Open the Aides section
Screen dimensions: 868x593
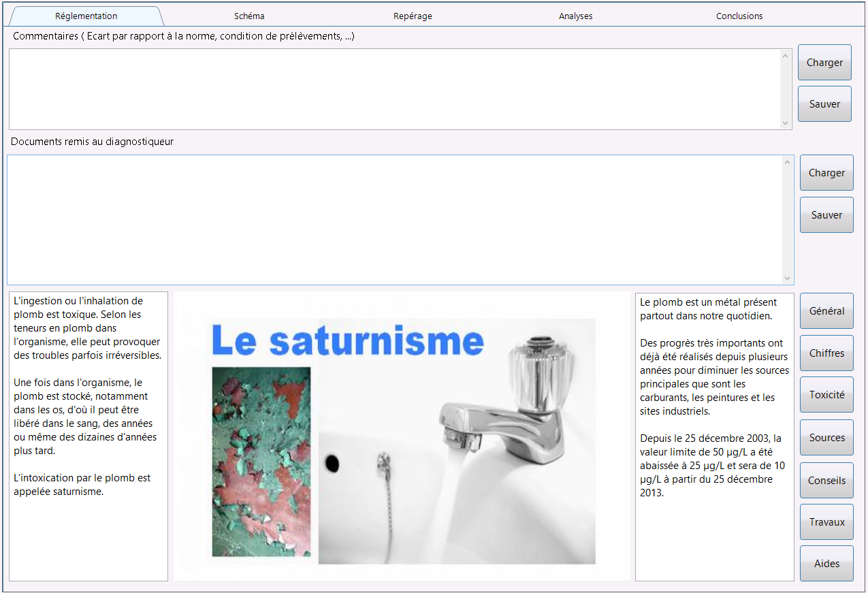coord(826,564)
